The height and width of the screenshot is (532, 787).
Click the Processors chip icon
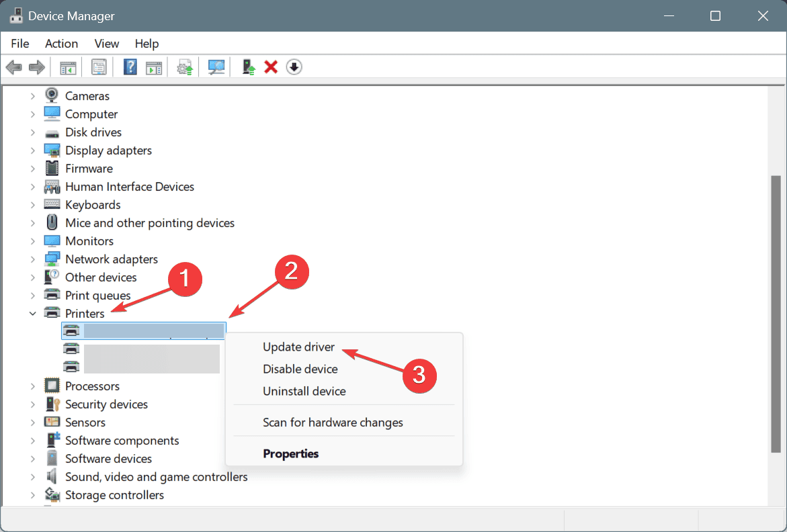coord(52,386)
